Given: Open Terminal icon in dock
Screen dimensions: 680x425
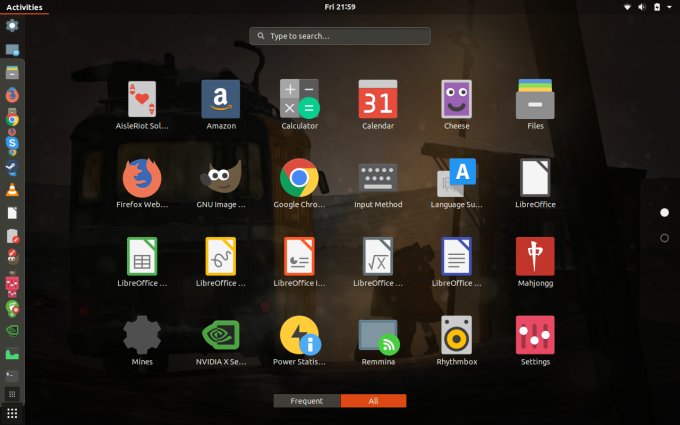Looking at the screenshot, I should coord(12,375).
